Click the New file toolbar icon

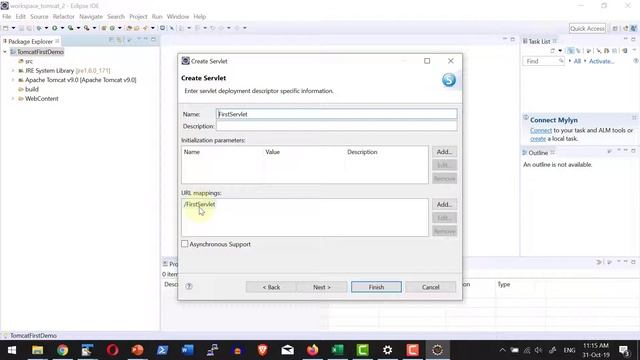6,28
